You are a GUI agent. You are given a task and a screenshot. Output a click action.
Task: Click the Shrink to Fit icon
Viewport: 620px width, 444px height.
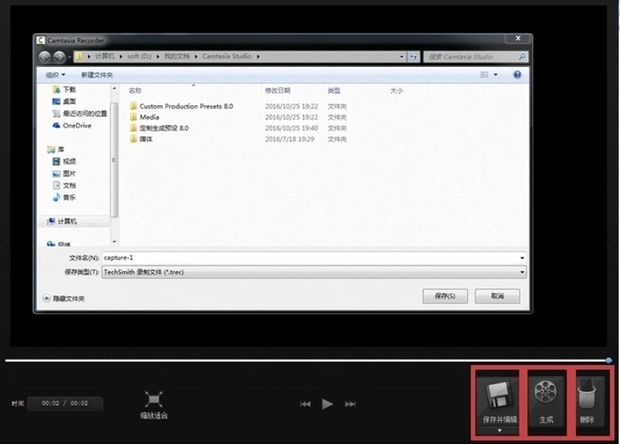click(x=153, y=399)
